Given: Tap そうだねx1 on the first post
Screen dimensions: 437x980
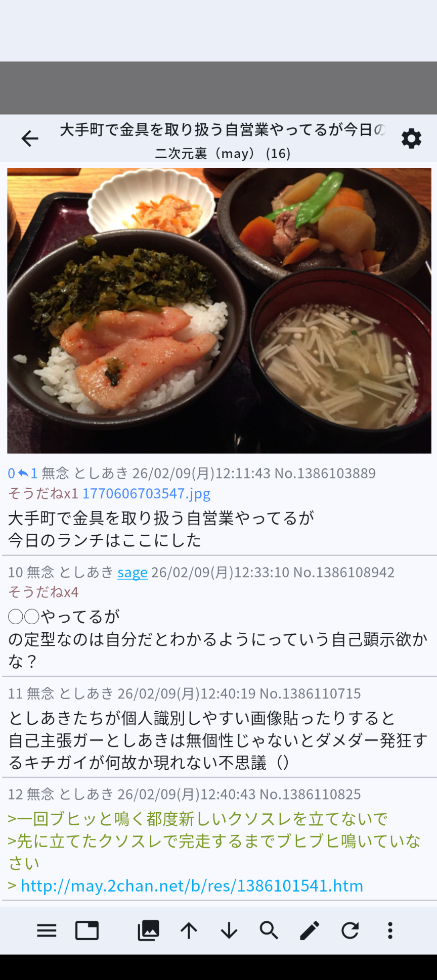Looking at the screenshot, I should [x=43, y=493].
